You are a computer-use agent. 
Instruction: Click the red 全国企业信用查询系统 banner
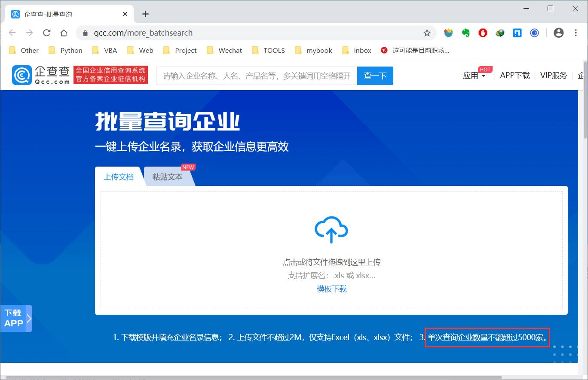[x=111, y=75]
